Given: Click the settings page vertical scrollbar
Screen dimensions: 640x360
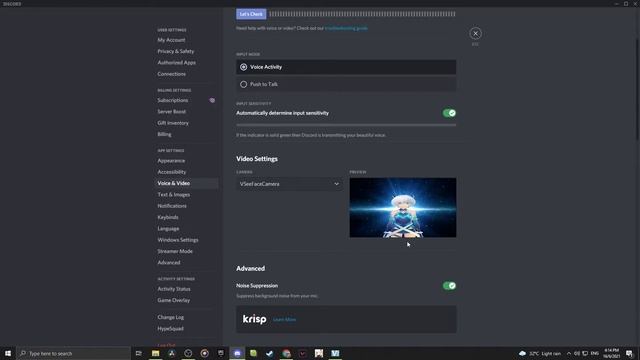Looking at the screenshot, I should (x=638, y=90).
